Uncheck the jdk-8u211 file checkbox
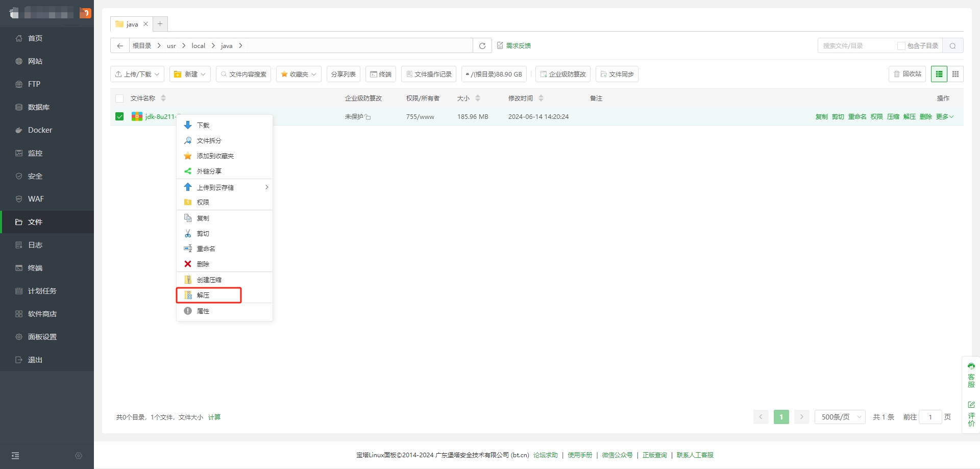 click(x=119, y=116)
